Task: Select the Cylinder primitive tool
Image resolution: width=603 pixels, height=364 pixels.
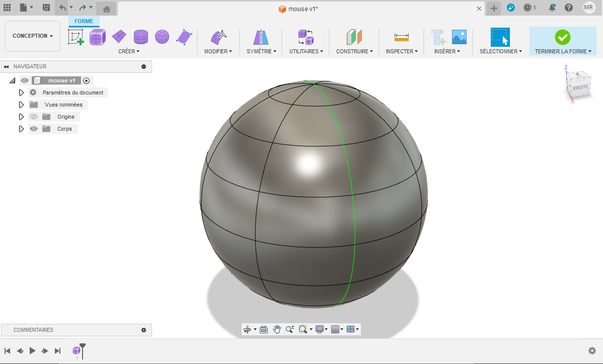Action: pos(141,37)
